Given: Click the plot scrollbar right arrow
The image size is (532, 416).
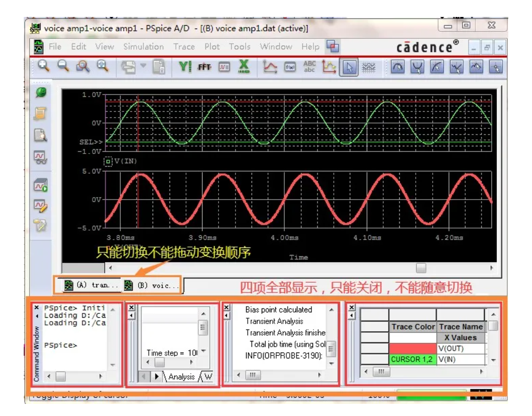Looking at the screenshot, I should (492, 268).
